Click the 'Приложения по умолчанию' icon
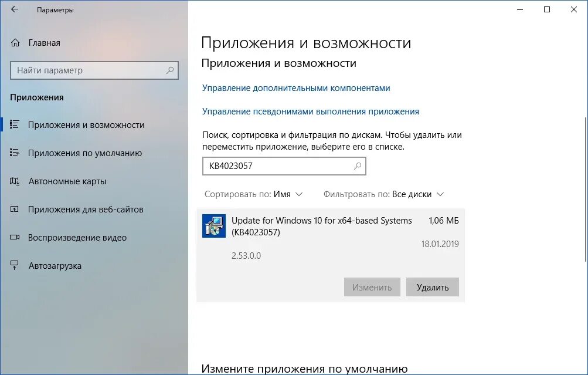The image size is (588, 375). coord(14,153)
